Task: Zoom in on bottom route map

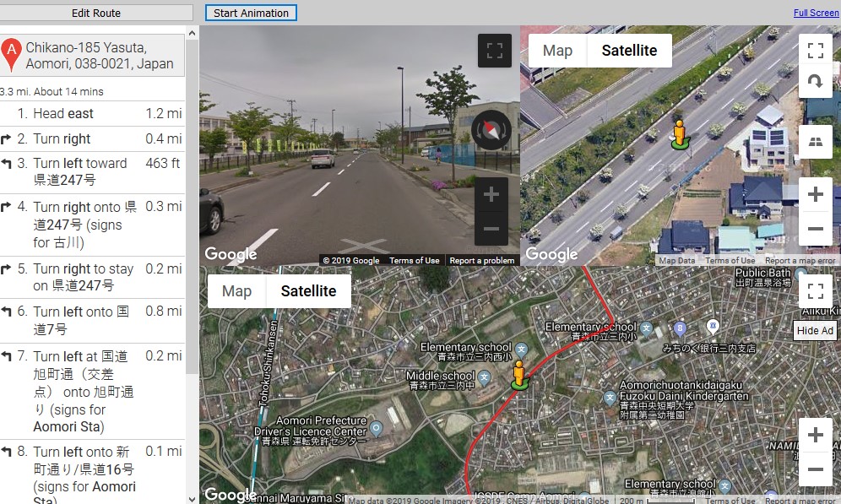Action: tap(816, 434)
